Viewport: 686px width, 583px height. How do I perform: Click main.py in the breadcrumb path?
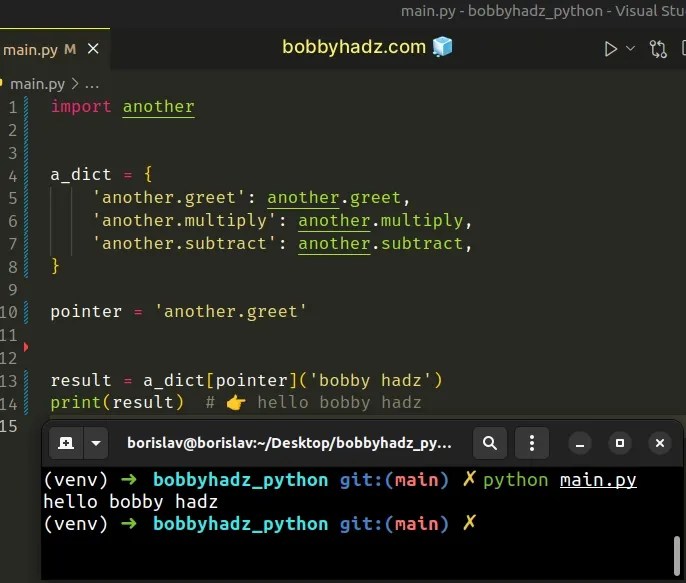pos(38,84)
